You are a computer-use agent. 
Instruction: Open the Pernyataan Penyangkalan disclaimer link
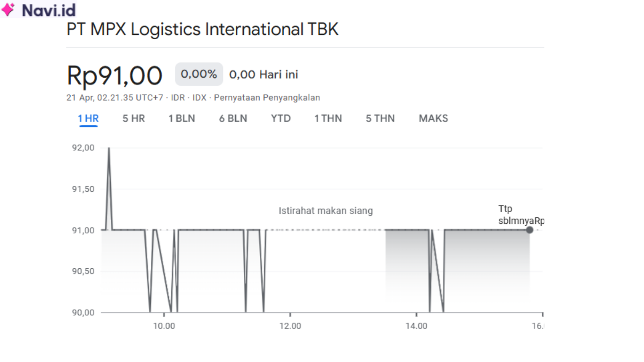[267, 98]
